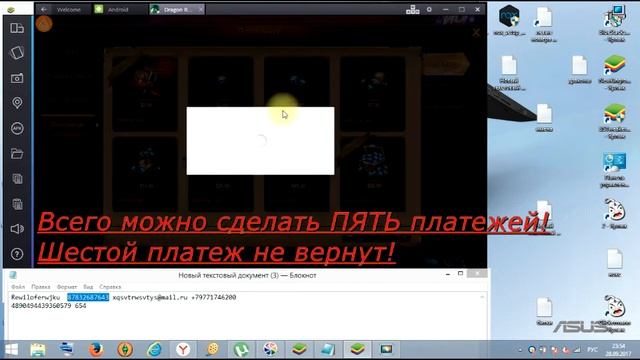640x360 pixels.
Task: Open the BlueStacks settings gear icon
Action: [x=429, y=9]
